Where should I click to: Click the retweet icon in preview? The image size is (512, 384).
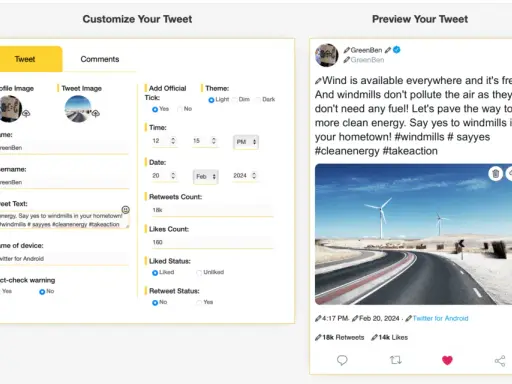(x=395, y=360)
